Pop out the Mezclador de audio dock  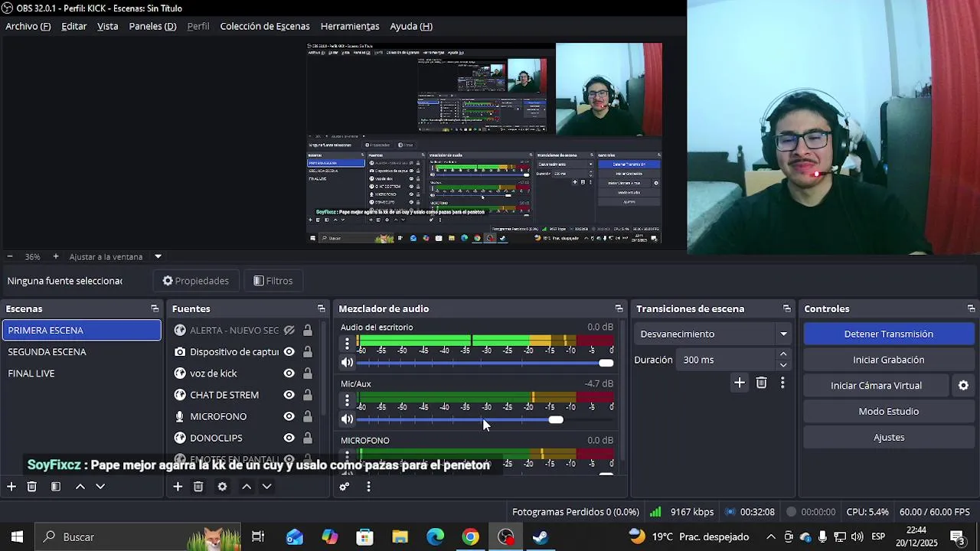(619, 309)
